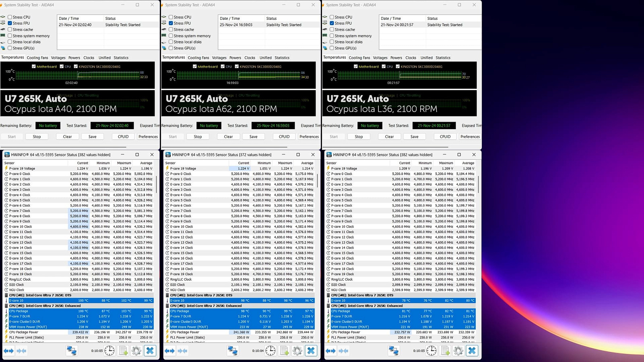Reset min/max with clock icon in left HWiNFO
The image size is (644, 362).
tap(109, 351)
